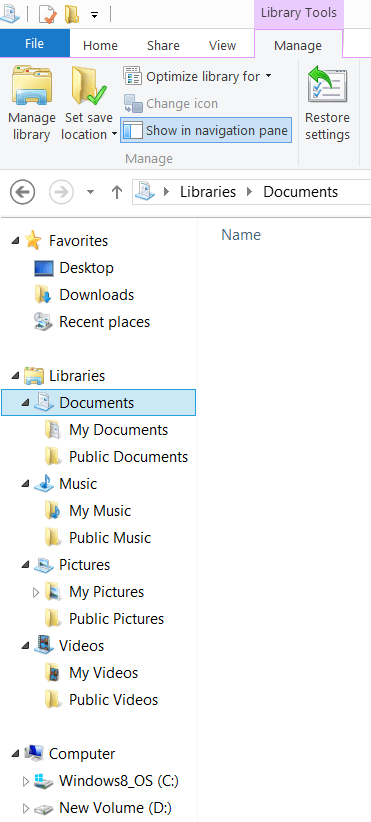Click the Library Tools contextual tab header
371x822 pixels.
pos(299,13)
